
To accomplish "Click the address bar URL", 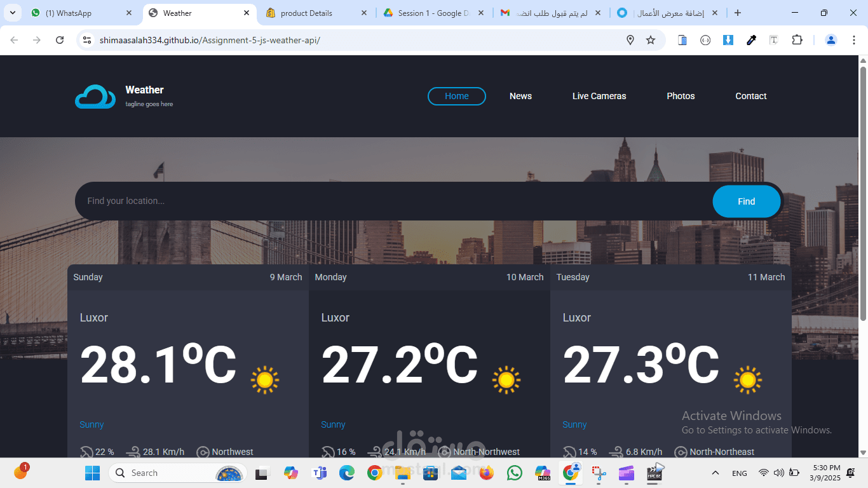I will click(x=210, y=40).
